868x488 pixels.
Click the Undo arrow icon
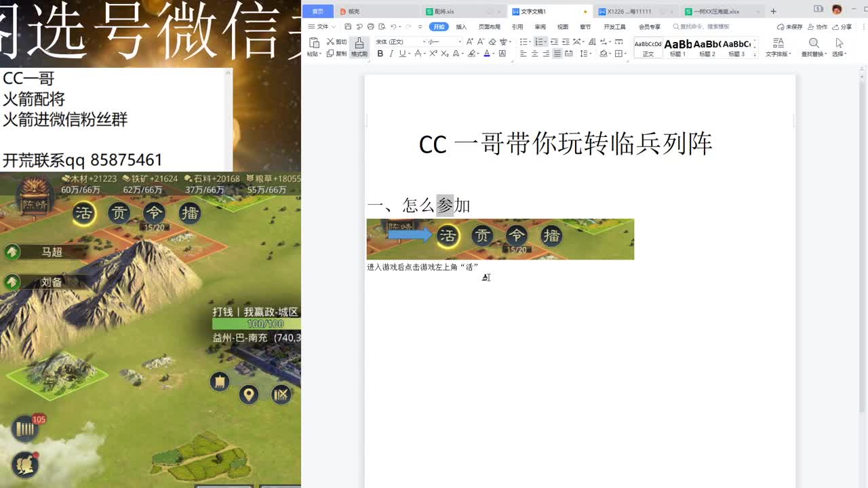[393, 26]
